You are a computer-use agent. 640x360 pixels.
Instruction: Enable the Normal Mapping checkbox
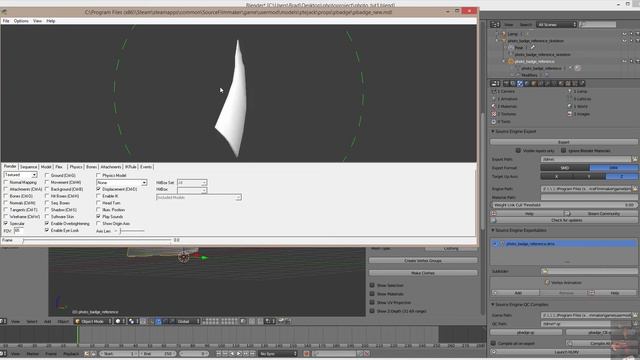[6, 182]
